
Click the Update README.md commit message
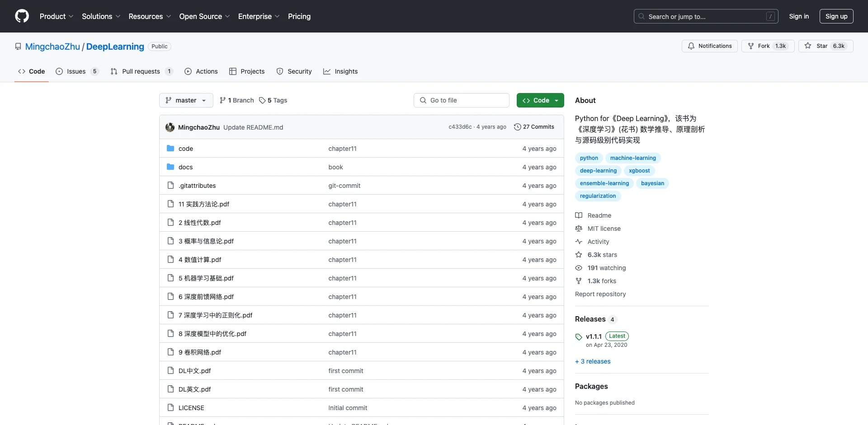click(x=253, y=127)
